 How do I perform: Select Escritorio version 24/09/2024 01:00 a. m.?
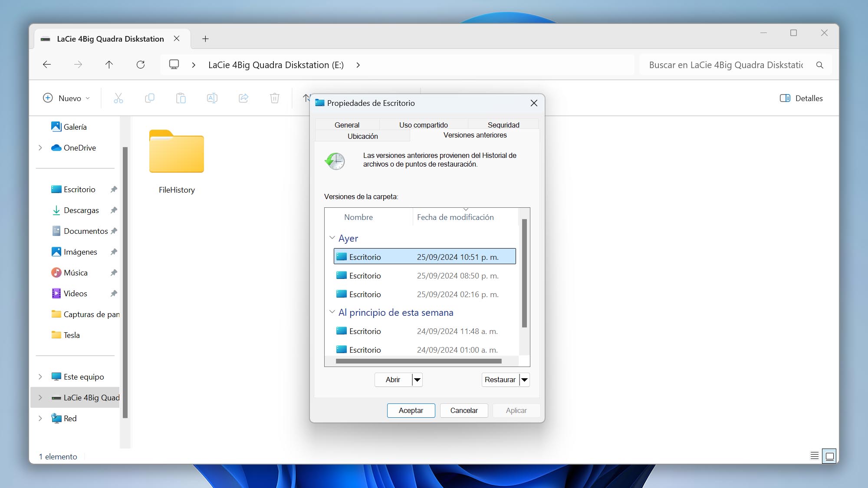click(424, 350)
